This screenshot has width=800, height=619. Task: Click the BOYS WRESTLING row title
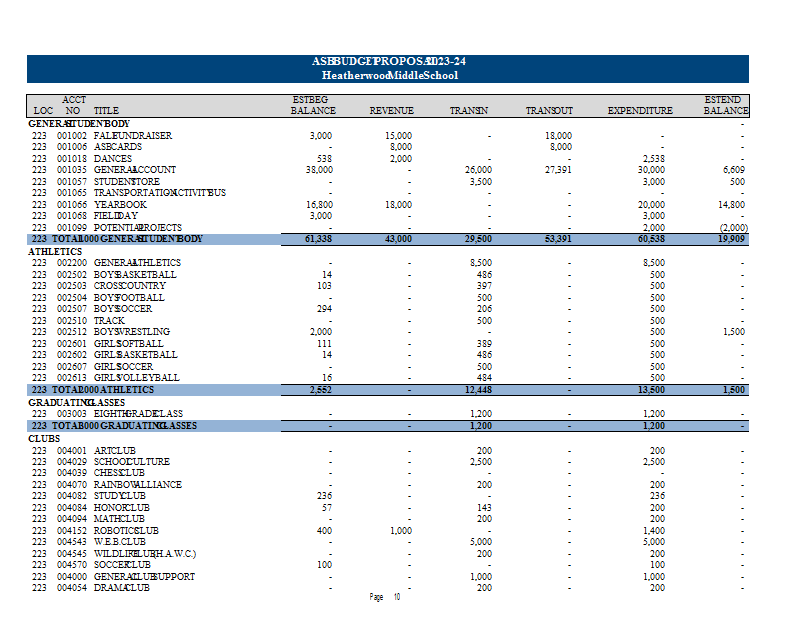click(x=132, y=332)
